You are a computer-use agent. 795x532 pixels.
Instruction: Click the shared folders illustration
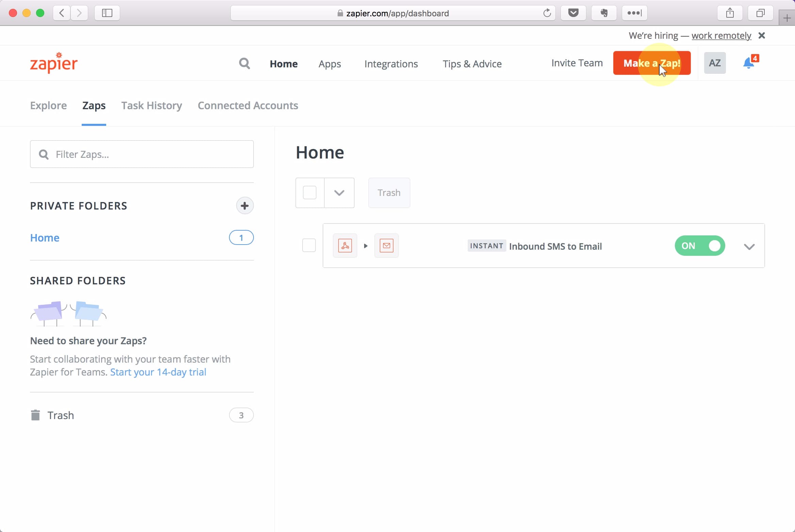coord(68,314)
